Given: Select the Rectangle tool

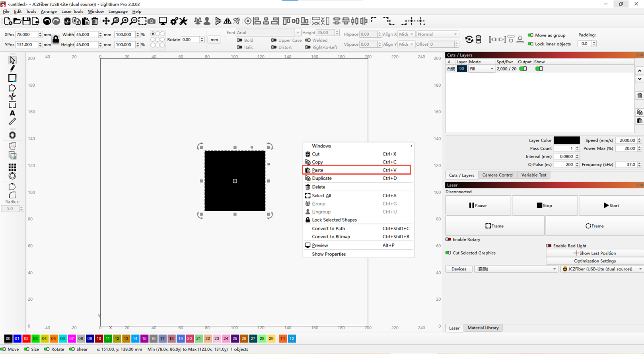Looking at the screenshot, I should click(12, 78).
